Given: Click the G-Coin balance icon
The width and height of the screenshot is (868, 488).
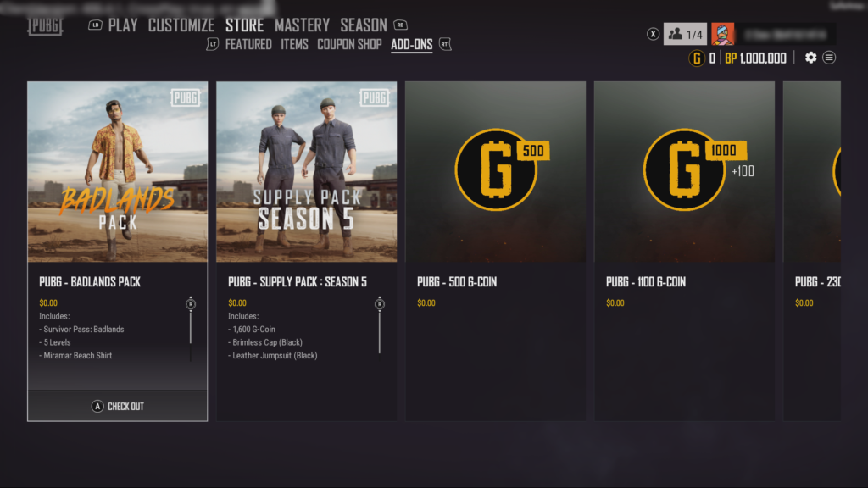Looking at the screenshot, I should 697,58.
